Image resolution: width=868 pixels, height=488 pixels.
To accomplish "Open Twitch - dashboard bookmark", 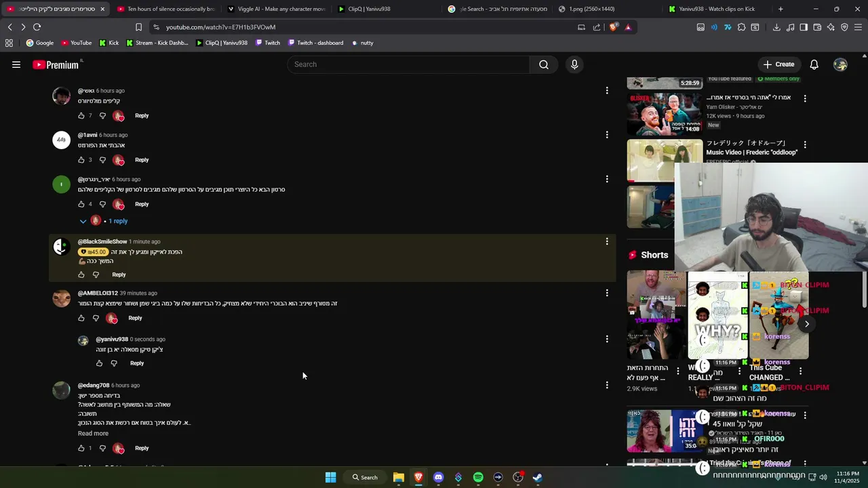I will (x=315, y=43).
